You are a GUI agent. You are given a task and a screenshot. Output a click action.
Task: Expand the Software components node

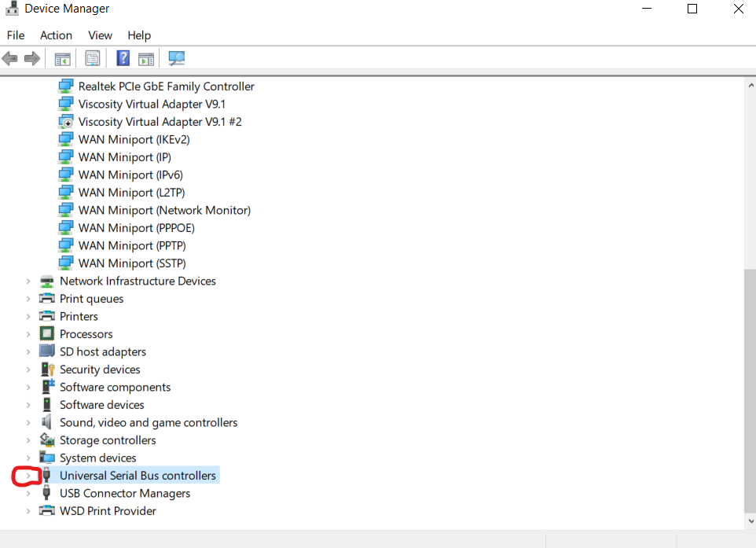pos(28,388)
